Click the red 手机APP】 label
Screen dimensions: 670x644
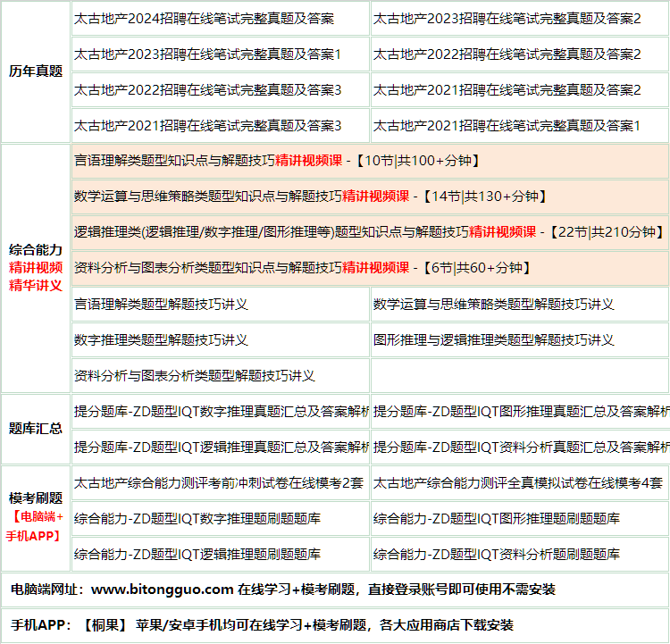click(34, 536)
